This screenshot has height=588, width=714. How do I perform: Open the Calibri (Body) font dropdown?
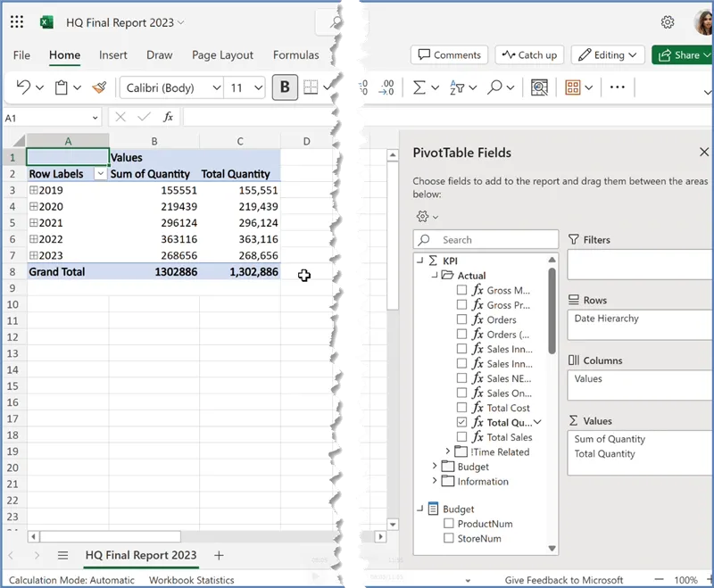(172, 87)
